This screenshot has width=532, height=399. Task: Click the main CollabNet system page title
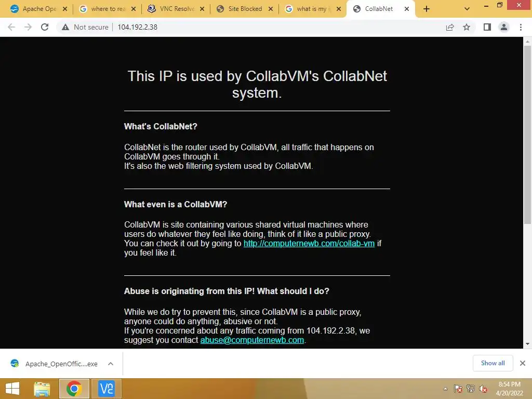pyautogui.click(x=257, y=84)
